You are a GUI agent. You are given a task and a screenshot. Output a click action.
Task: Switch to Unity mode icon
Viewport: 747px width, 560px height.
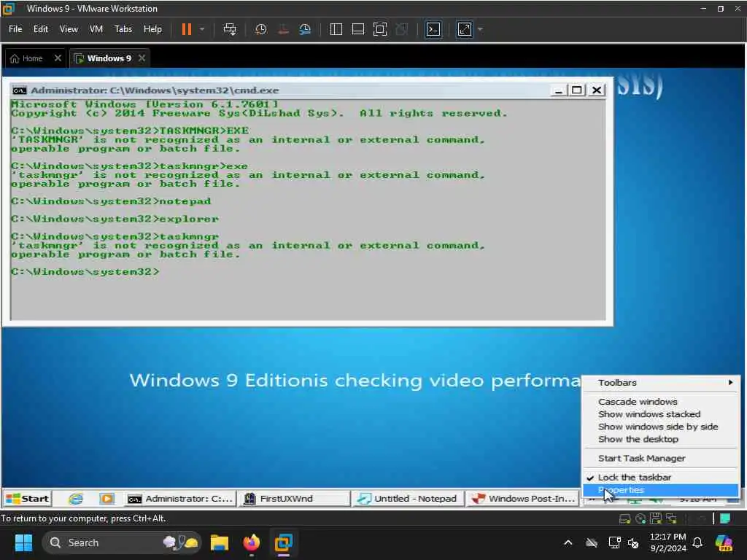(402, 29)
